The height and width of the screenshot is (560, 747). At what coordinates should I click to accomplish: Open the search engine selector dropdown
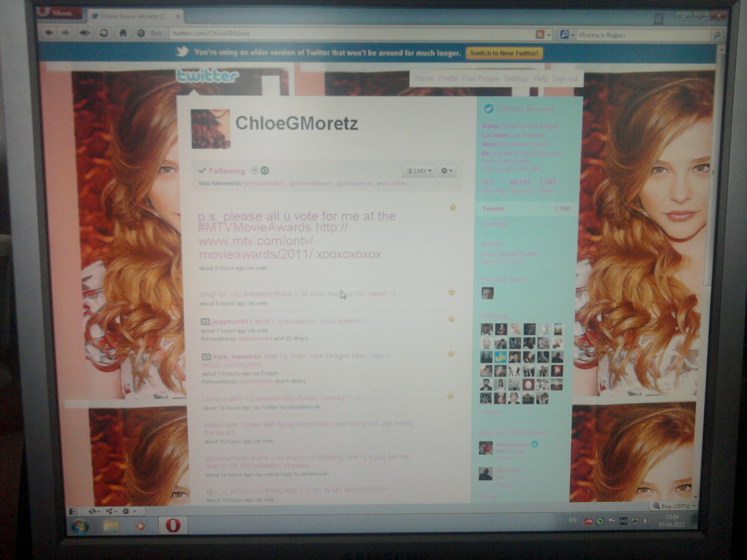567,35
